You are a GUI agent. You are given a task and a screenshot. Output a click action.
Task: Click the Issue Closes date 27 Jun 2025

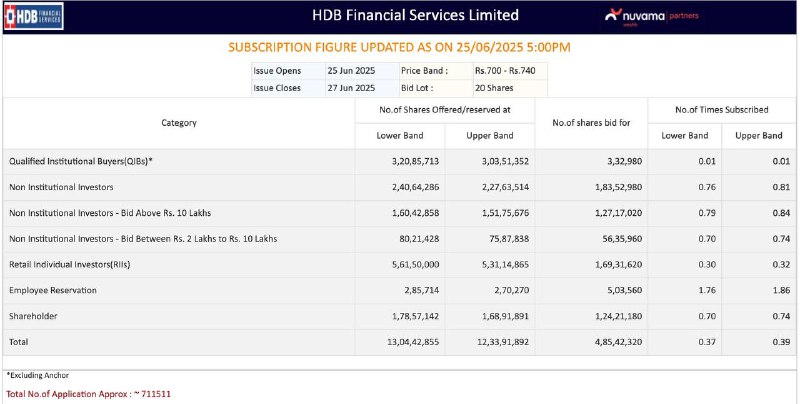(x=351, y=88)
